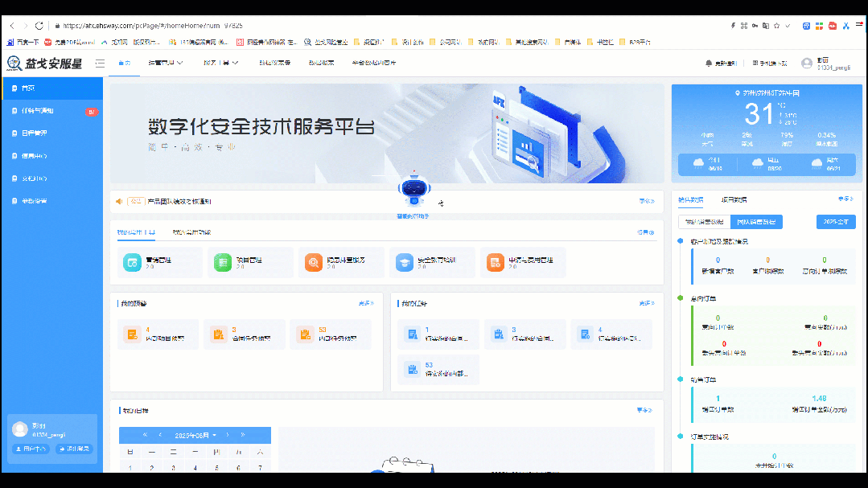The width and height of the screenshot is (868, 488).
Task: Toggle the sidebar with the hamburger icon
Action: (x=100, y=63)
